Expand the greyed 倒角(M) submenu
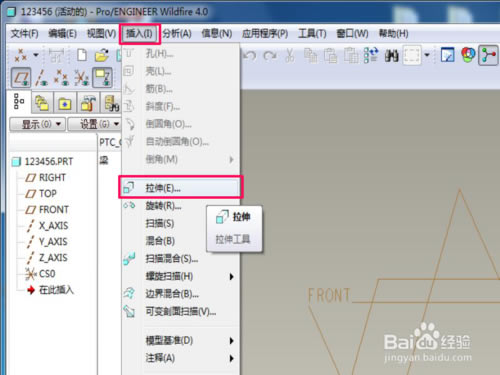The width and height of the screenshot is (500, 375). coord(180,159)
